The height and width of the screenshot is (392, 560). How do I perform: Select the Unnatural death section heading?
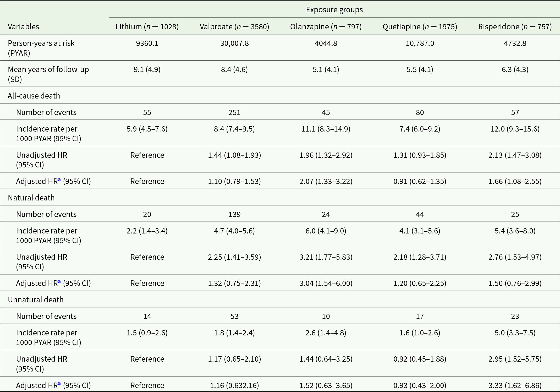coord(36,300)
